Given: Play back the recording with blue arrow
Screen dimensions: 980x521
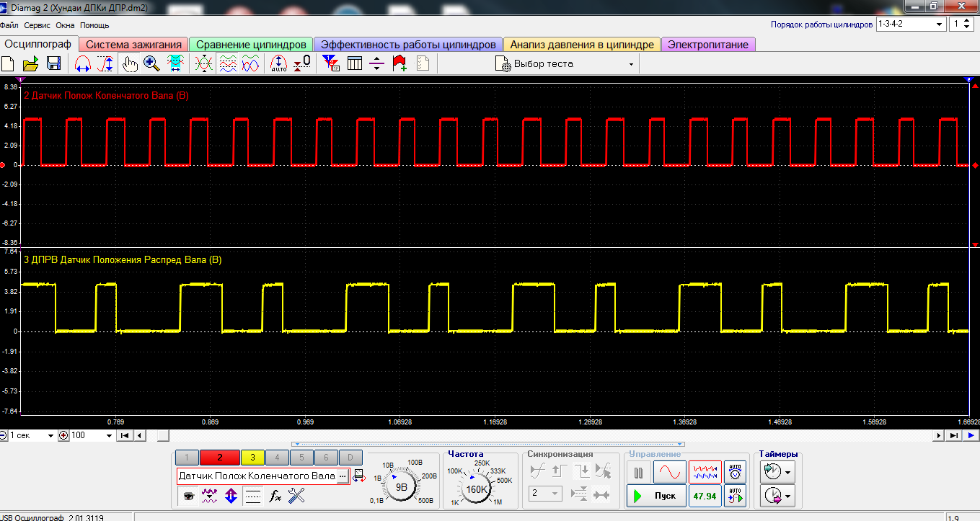Looking at the screenshot, I should coord(971,435).
